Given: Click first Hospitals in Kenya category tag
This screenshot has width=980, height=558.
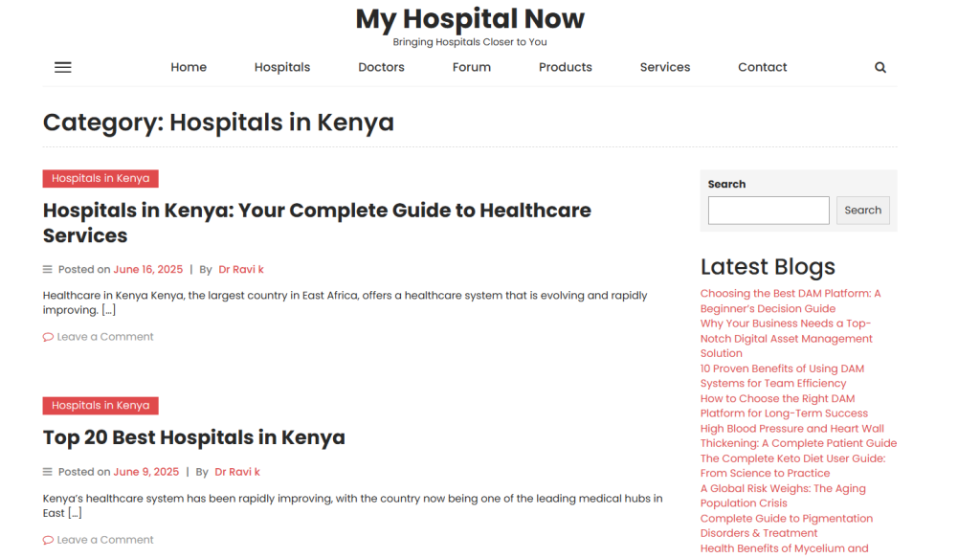Looking at the screenshot, I should (x=100, y=179).
